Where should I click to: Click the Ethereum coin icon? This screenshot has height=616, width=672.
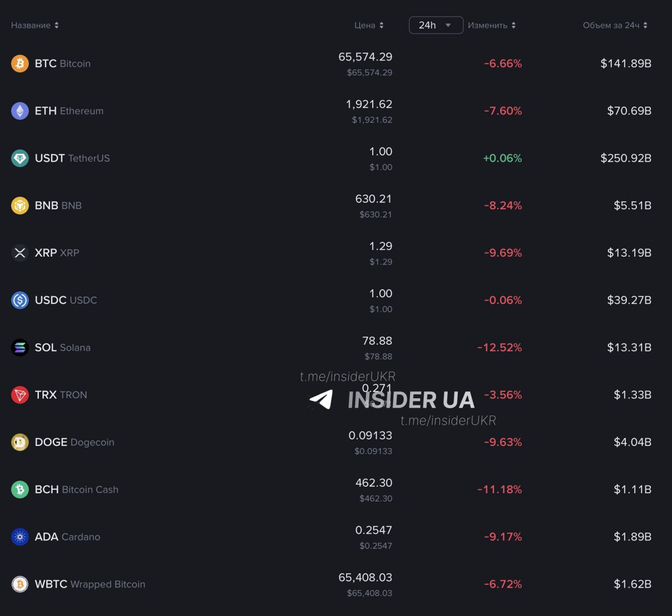tap(20, 111)
